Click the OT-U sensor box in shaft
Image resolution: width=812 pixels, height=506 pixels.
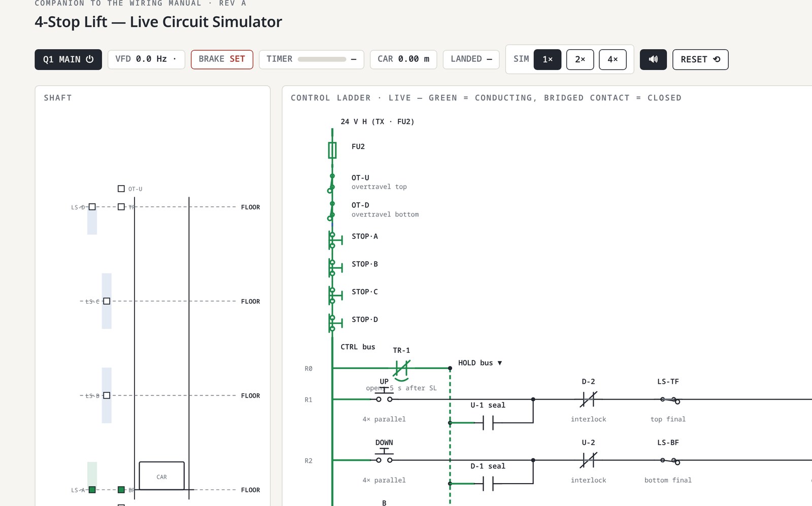[x=121, y=189]
